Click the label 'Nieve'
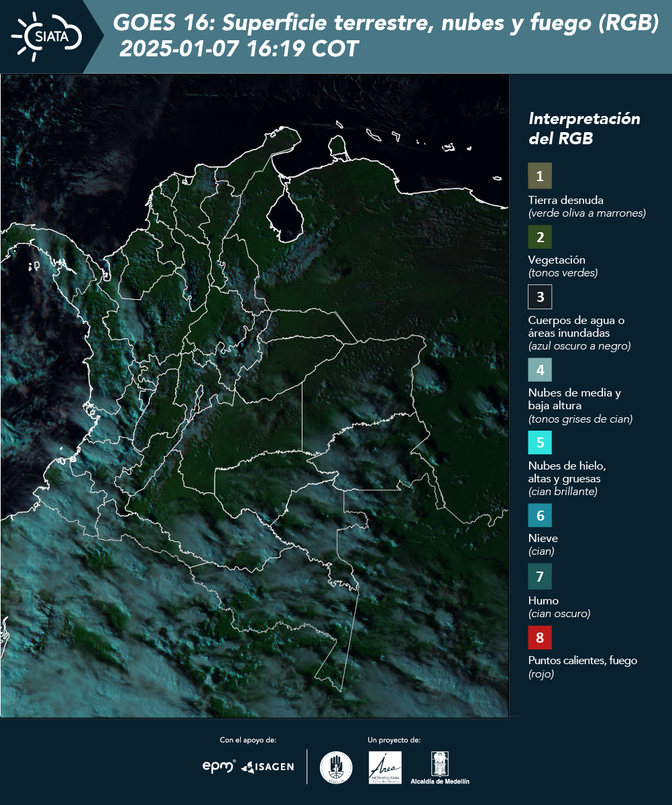Screen dimensions: 672x805 (x=543, y=538)
